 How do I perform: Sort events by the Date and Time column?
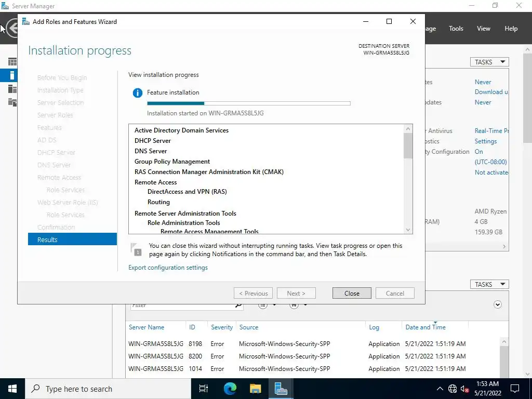coord(425,327)
